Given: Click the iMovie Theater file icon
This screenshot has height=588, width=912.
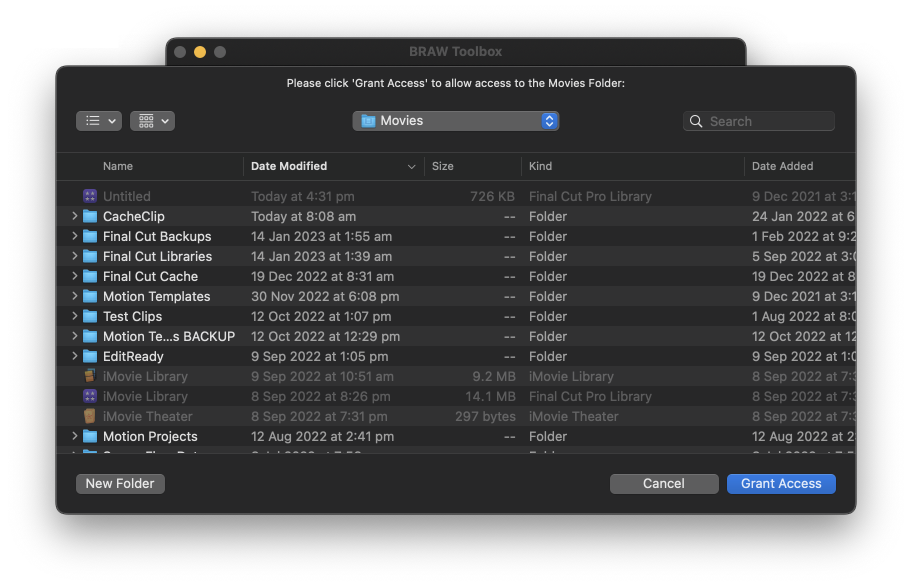Looking at the screenshot, I should coord(90,416).
